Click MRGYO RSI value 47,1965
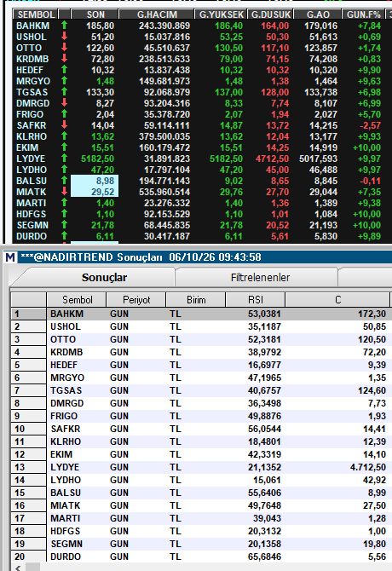This screenshot has height=571, width=392. 264,378
